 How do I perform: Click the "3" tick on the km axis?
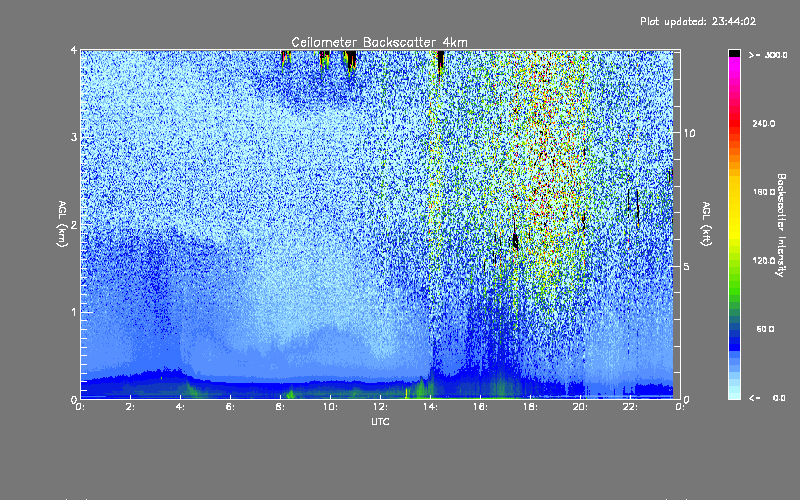[x=74, y=137]
